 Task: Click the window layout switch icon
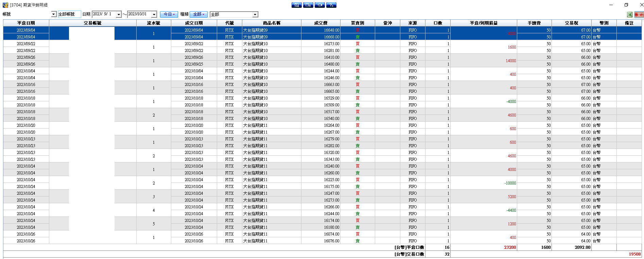click(297, 5)
